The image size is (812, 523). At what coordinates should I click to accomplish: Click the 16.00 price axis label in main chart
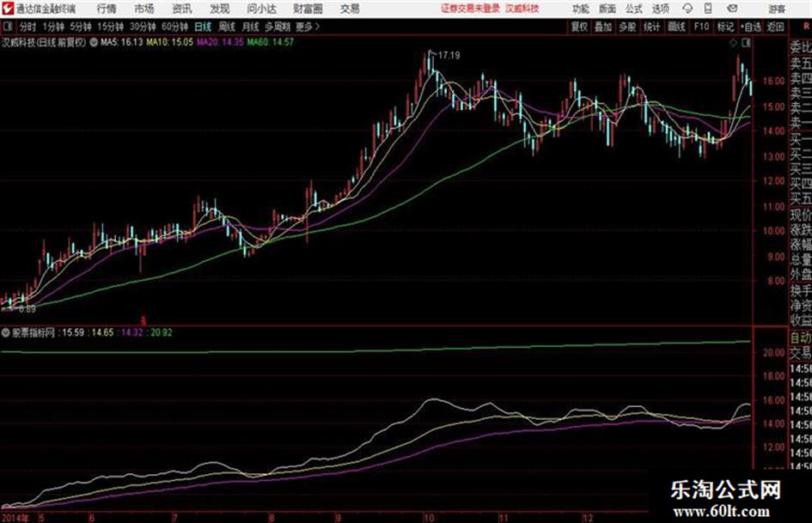773,81
